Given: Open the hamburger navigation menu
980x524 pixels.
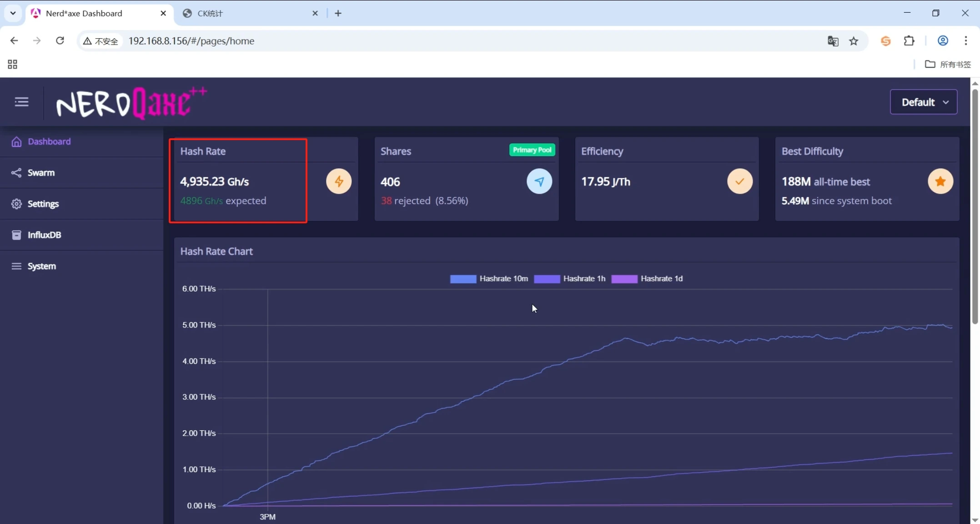Looking at the screenshot, I should (x=21, y=101).
